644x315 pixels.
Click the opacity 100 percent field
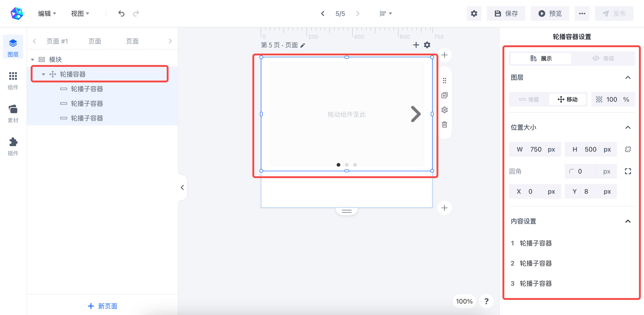(613, 99)
